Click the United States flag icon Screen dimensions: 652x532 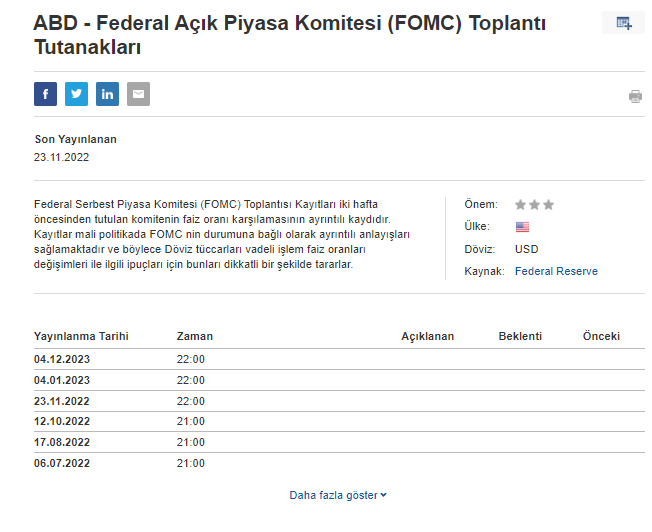click(522, 227)
